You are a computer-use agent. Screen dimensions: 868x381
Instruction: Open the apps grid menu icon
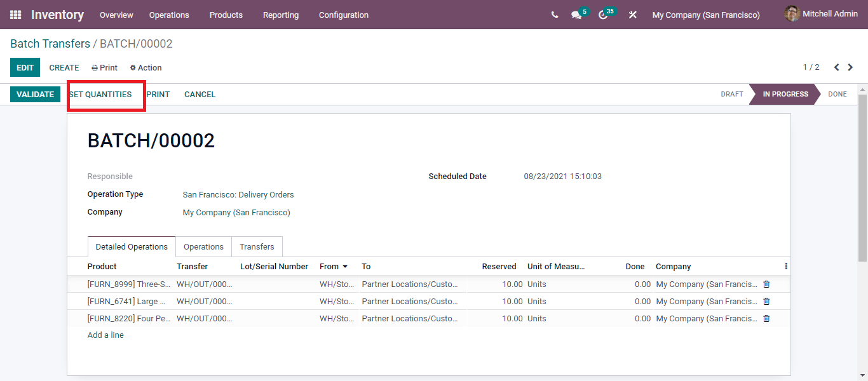[x=15, y=15]
